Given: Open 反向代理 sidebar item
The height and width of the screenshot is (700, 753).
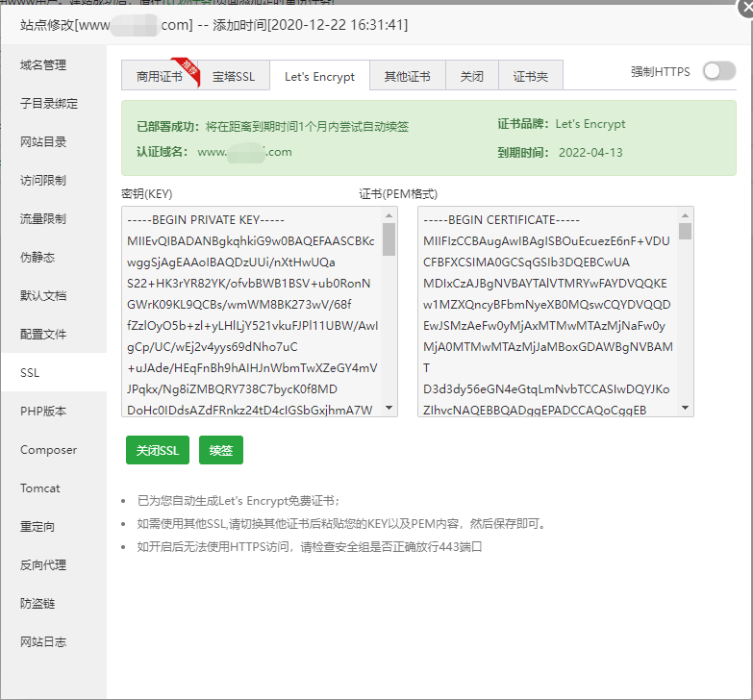Looking at the screenshot, I should [x=54, y=564].
